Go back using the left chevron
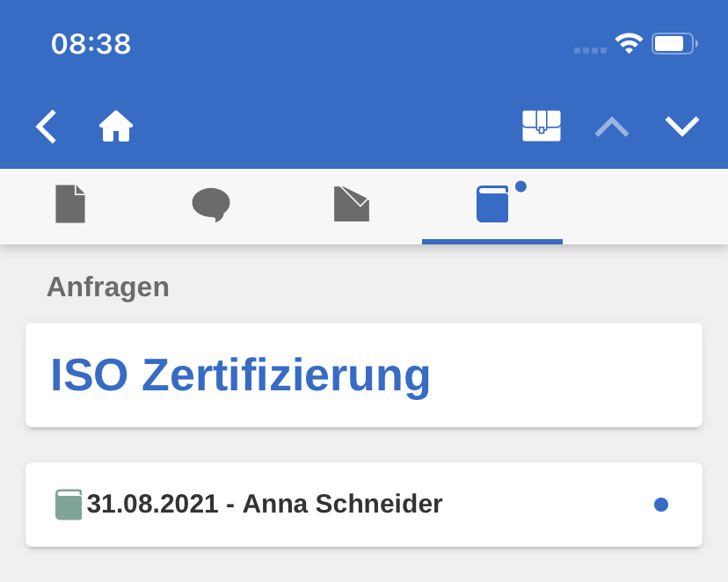 pos(47,127)
